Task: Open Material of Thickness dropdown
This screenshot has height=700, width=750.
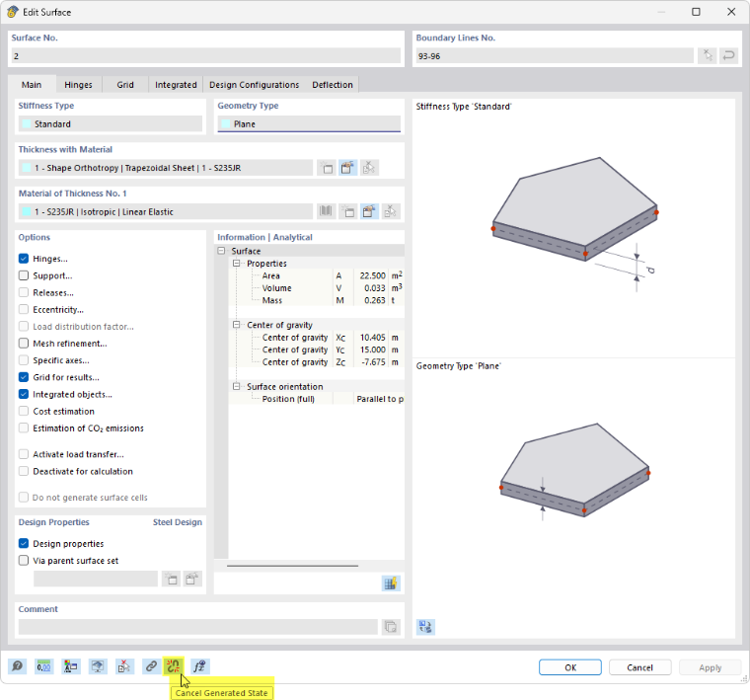Action: (166, 211)
